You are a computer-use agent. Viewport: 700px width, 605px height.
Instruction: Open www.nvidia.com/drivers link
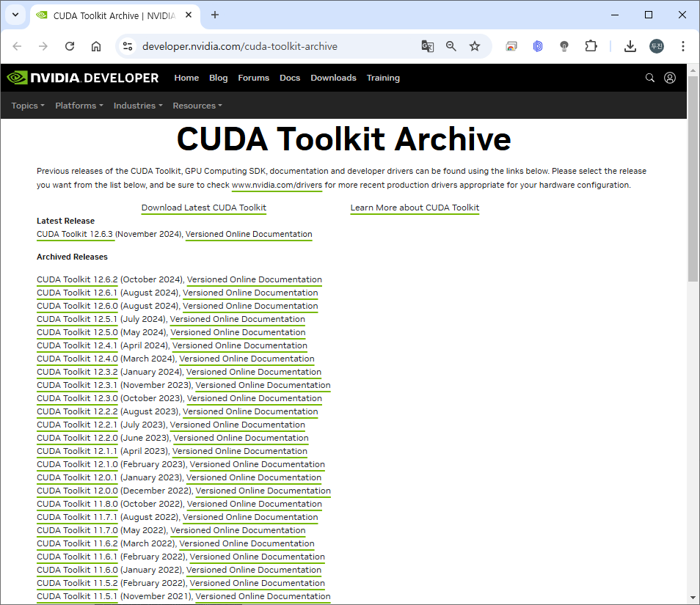pyautogui.click(x=277, y=185)
